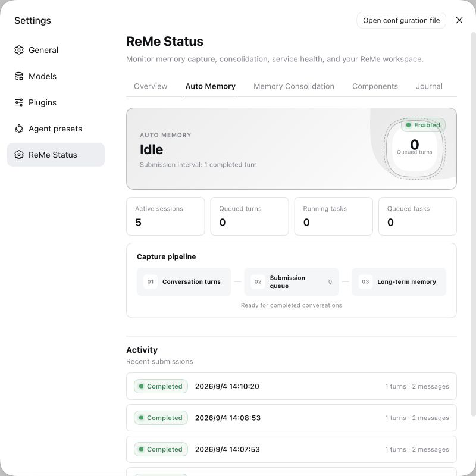Click the timestamp 2026/9/4 14:08:53

[228, 418]
